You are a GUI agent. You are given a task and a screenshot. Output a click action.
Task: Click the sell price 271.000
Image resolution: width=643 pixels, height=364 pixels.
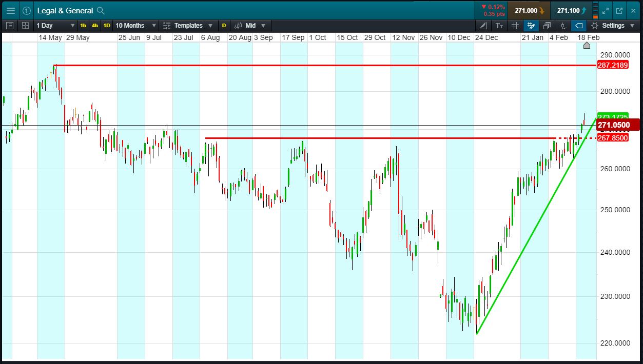(x=529, y=10)
